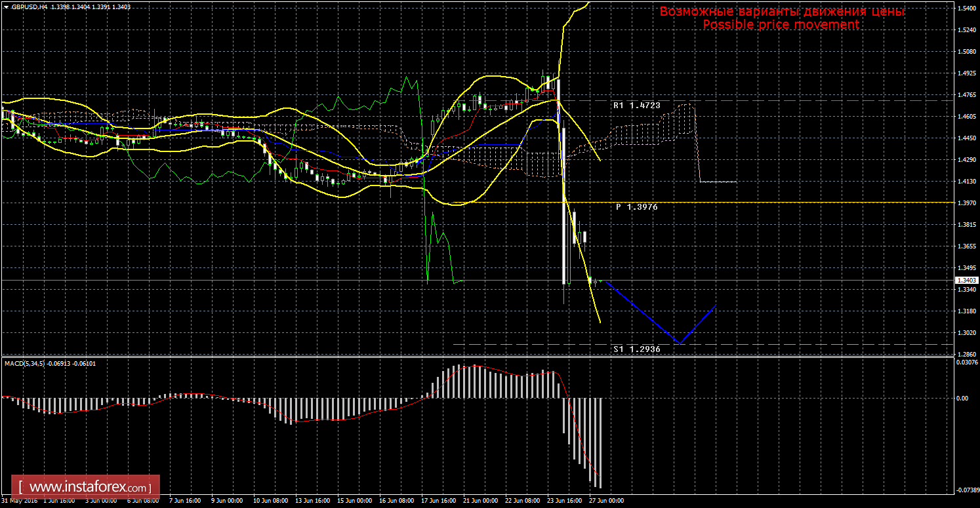Select the S1 1.2936 support label
This screenshot has height=508, width=980.
pyautogui.click(x=636, y=349)
